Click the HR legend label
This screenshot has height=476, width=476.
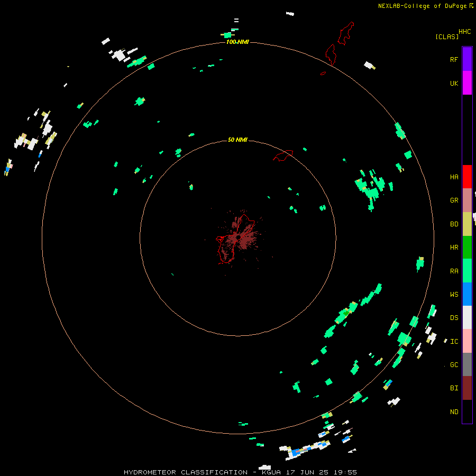click(454, 248)
